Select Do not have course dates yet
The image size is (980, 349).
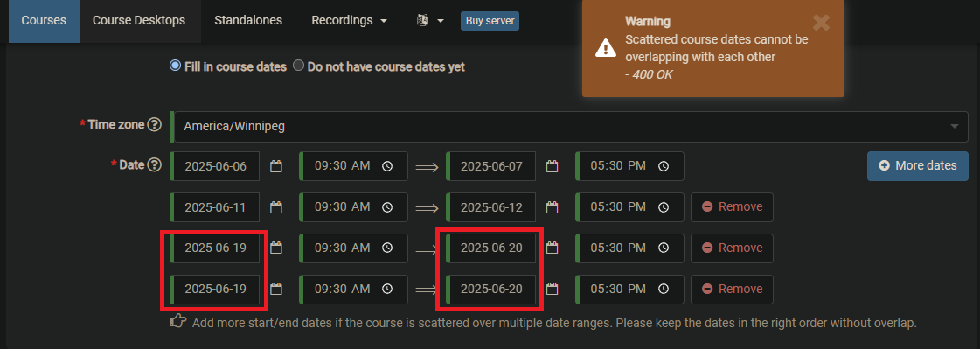coord(299,66)
